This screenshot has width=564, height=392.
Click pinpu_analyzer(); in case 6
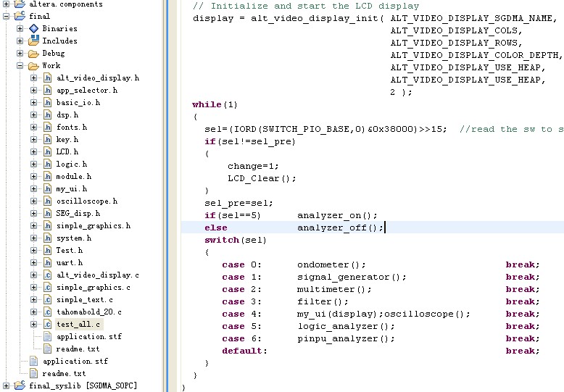coord(346,339)
